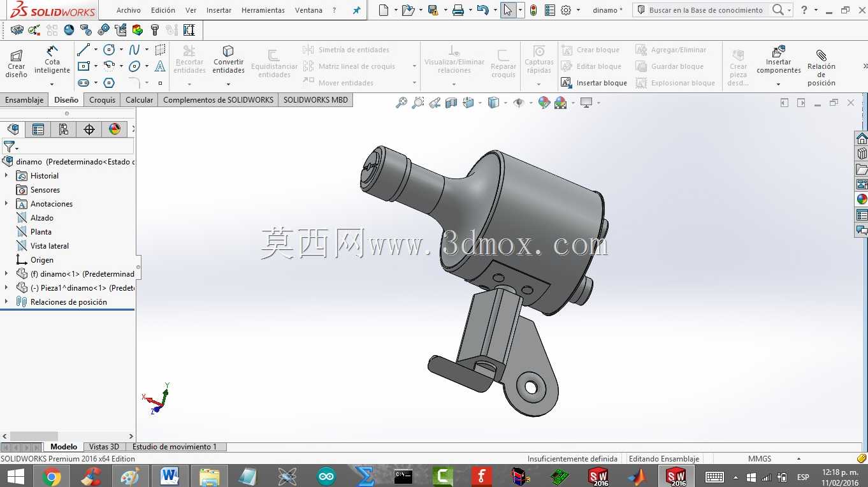The image size is (868, 487).
Task: Open the Options gear icon
Action: [x=566, y=10]
